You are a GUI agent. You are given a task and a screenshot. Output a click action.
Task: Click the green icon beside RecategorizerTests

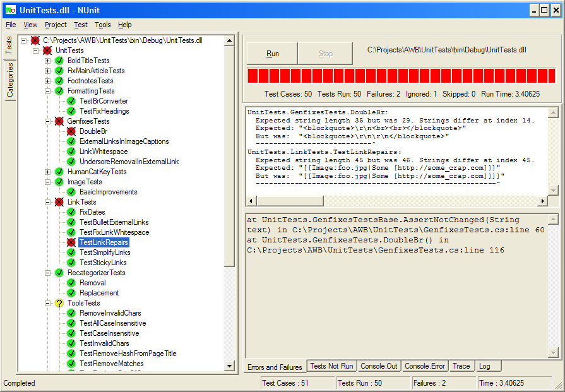pos(59,273)
